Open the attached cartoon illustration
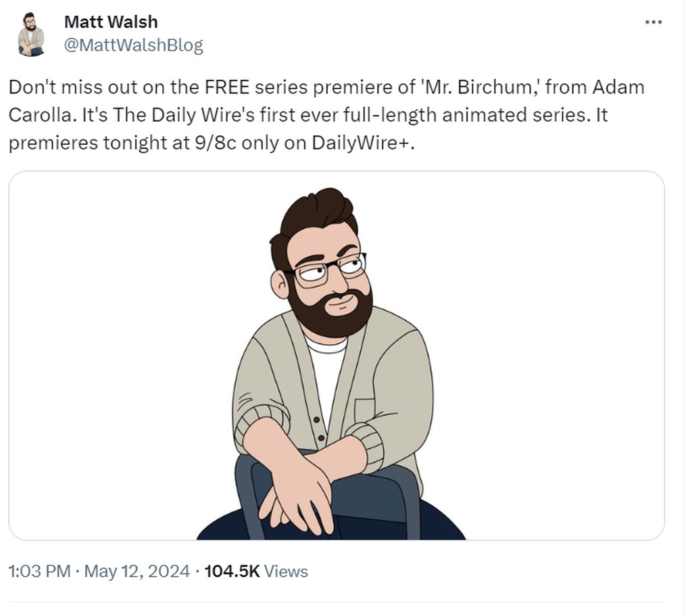Screen dimensions: 692x616 (337, 356)
